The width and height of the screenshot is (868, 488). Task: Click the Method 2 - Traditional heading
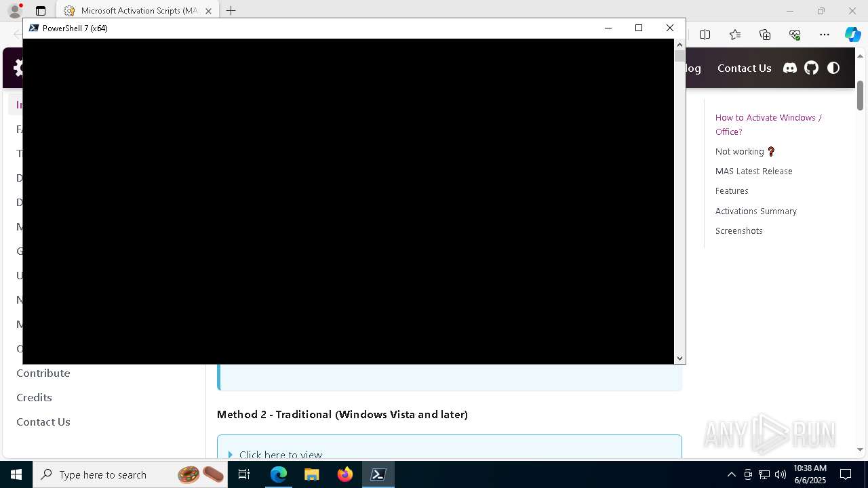pos(342,414)
